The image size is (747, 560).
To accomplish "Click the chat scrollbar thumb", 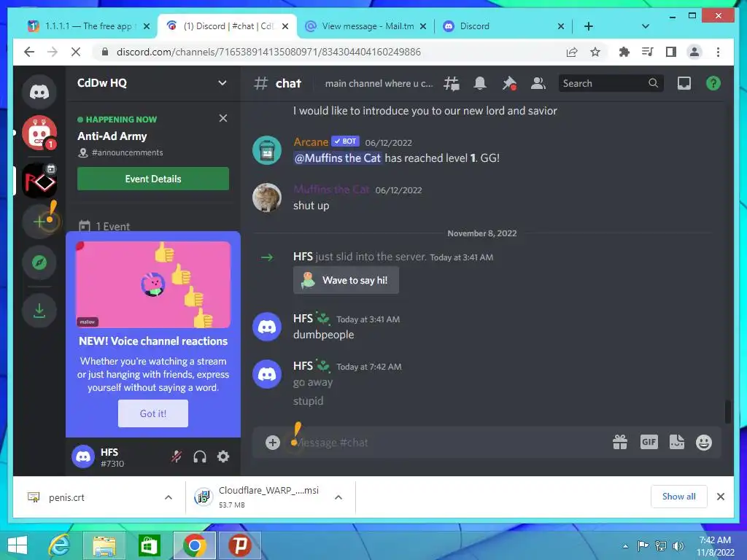I will pyautogui.click(x=727, y=411).
